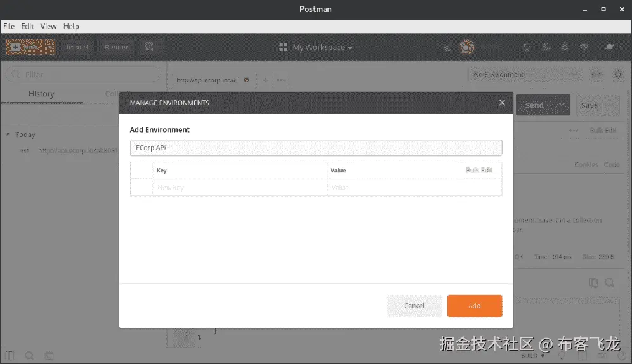Click the environment quick look eye icon
The width and height of the screenshot is (632, 364).
point(596,74)
